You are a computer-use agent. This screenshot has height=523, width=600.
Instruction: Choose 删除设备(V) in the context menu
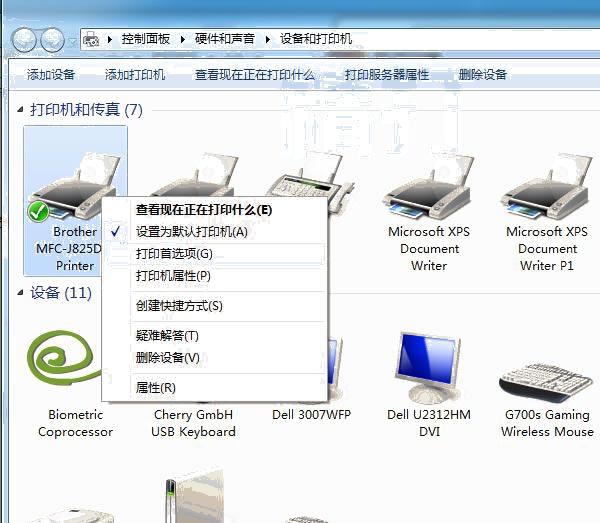pyautogui.click(x=167, y=358)
